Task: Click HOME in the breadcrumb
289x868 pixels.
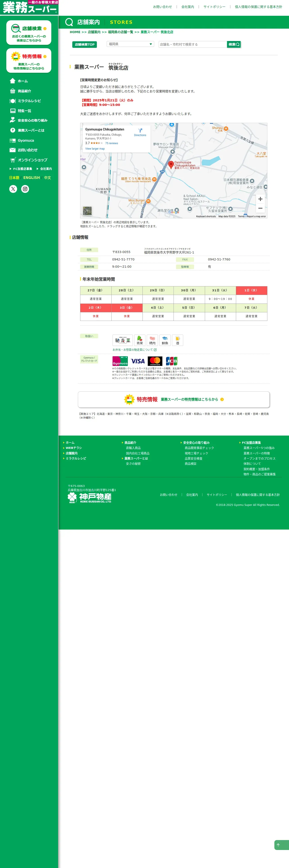Action: (x=75, y=32)
